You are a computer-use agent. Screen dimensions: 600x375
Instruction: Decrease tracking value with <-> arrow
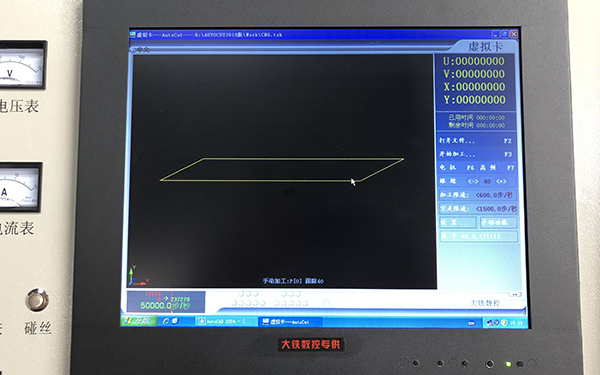click(473, 181)
